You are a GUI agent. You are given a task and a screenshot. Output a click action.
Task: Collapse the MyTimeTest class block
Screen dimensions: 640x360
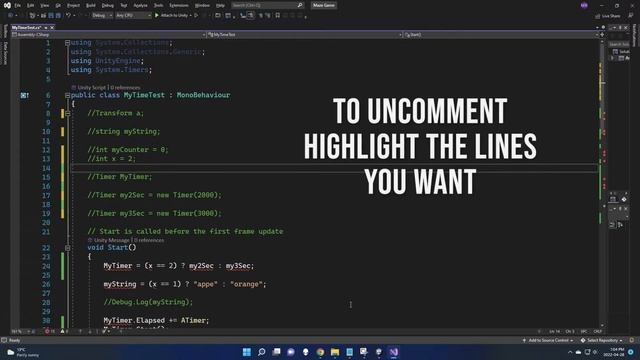click(x=67, y=95)
